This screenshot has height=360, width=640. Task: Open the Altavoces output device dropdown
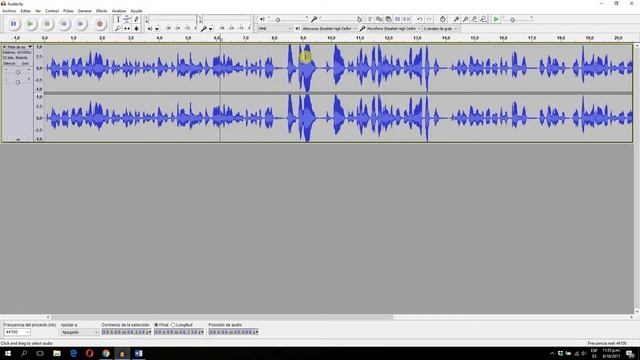329,29
